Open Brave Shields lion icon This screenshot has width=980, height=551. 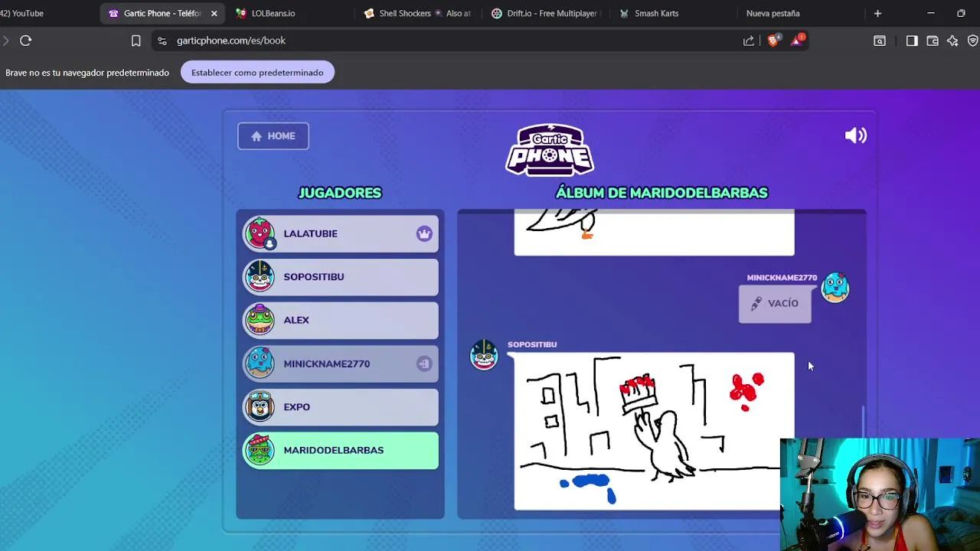773,40
